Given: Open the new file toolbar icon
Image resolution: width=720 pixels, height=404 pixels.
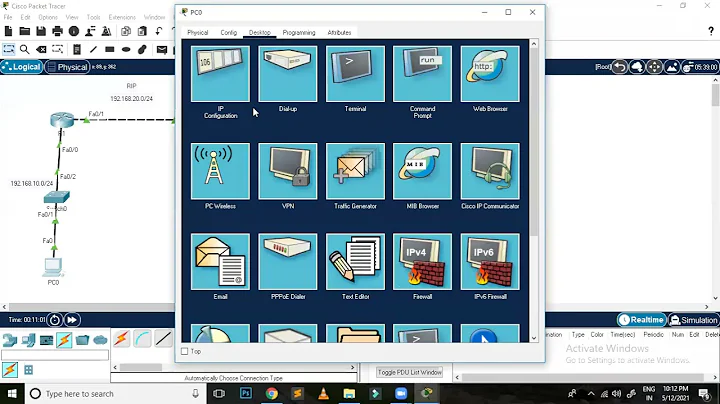Looking at the screenshot, I should (8, 31).
